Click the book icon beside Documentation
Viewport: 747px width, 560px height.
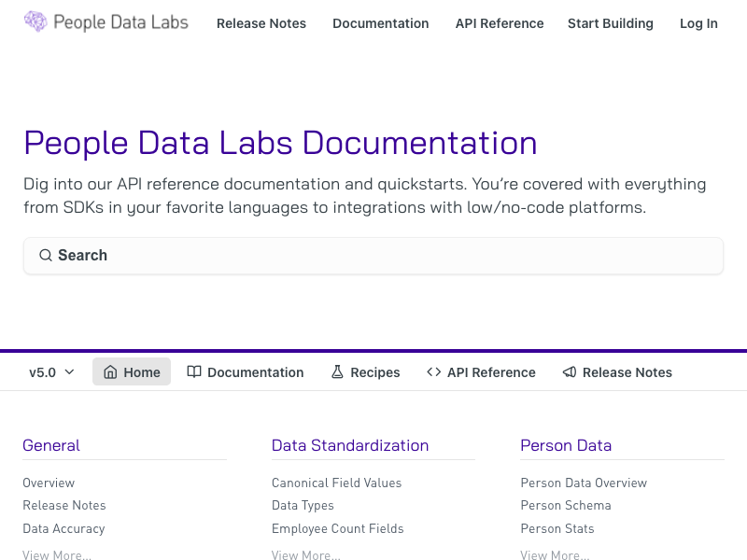pos(194,371)
